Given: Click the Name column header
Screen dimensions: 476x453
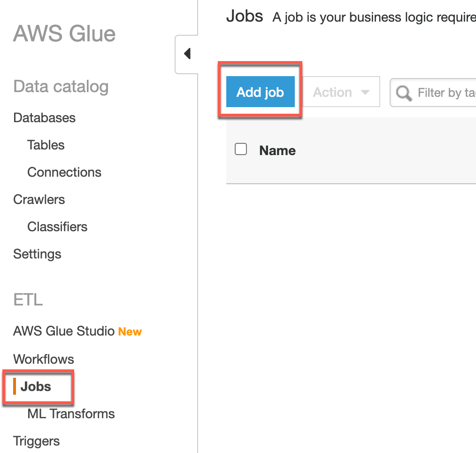Looking at the screenshot, I should click(x=277, y=150).
